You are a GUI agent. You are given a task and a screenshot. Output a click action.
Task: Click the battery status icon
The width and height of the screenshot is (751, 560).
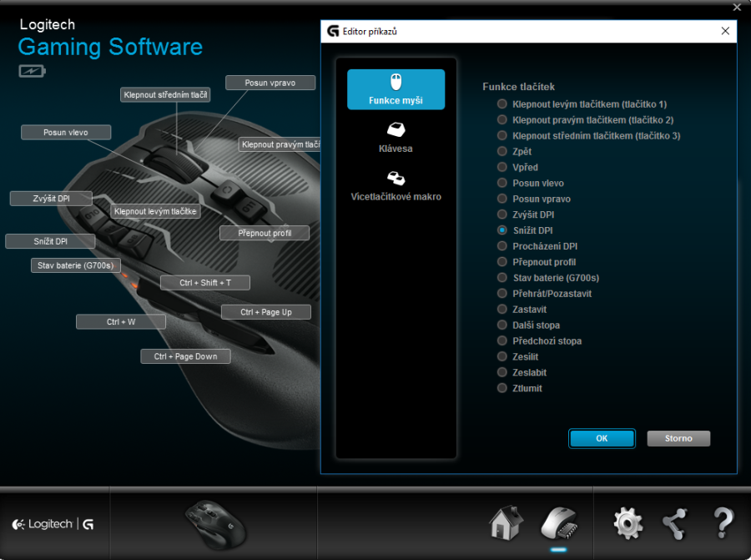click(x=32, y=72)
